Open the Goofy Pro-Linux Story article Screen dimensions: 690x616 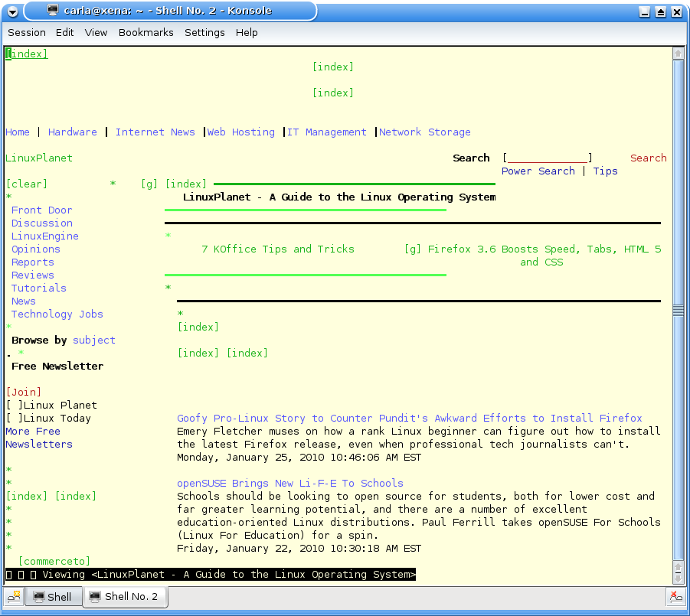[409, 418]
